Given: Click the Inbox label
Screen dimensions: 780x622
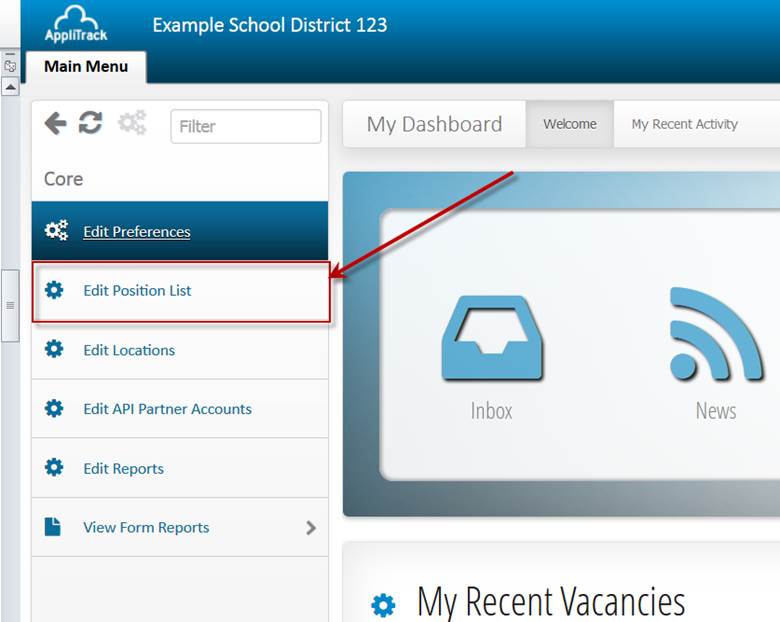Looking at the screenshot, I should point(491,411).
